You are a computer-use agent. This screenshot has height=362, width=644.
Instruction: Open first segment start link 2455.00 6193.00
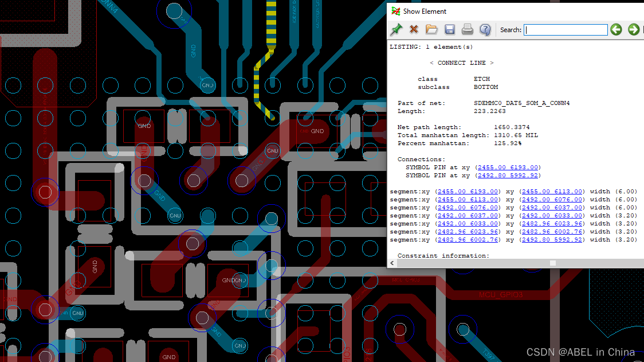tap(468, 192)
